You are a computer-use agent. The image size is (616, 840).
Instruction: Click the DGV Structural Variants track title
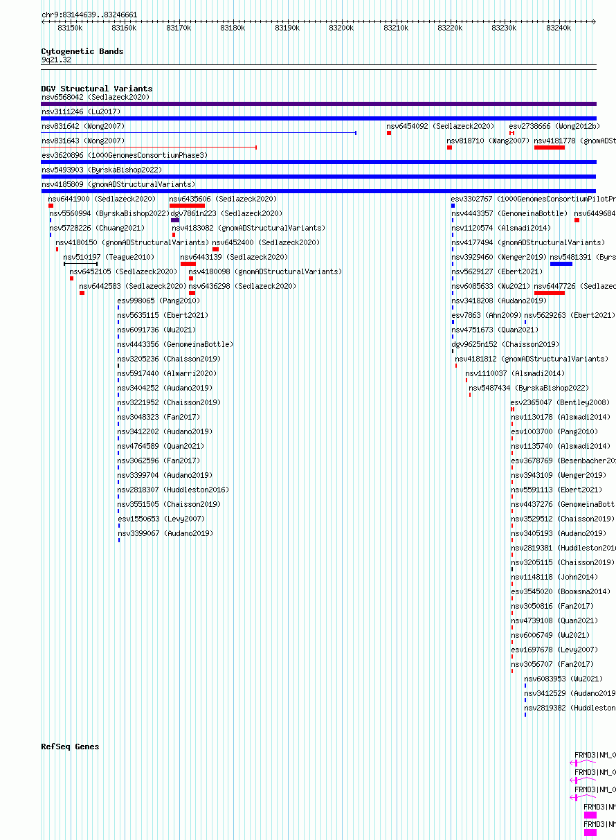[x=97, y=89]
